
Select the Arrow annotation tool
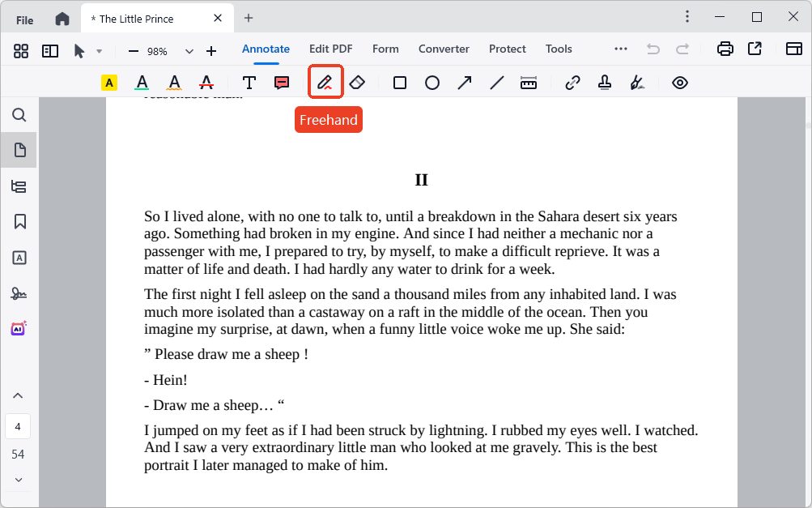[x=465, y=82]
